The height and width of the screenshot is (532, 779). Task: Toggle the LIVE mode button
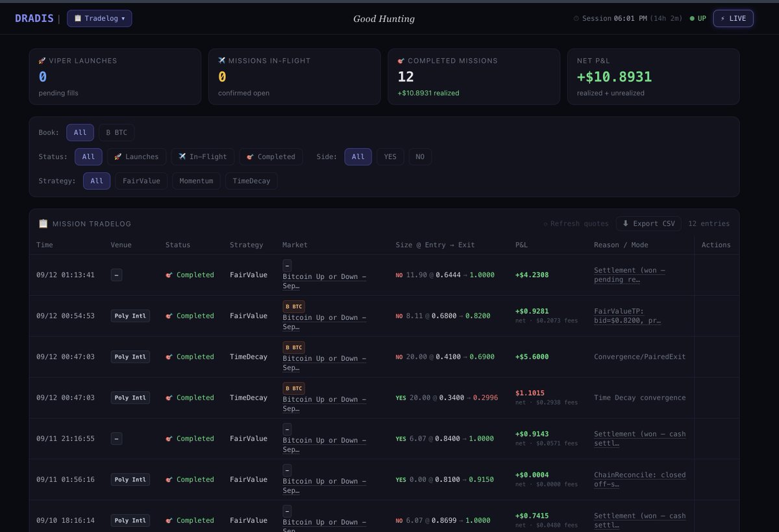pos(733,18)
